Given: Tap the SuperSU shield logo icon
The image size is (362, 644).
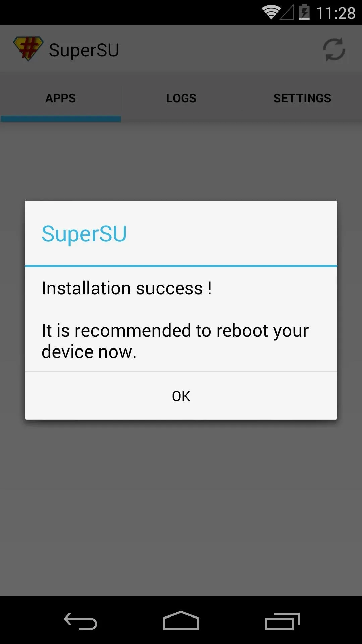Looking at the screenshot, I should pyautogui.click(x=28, y=49).
